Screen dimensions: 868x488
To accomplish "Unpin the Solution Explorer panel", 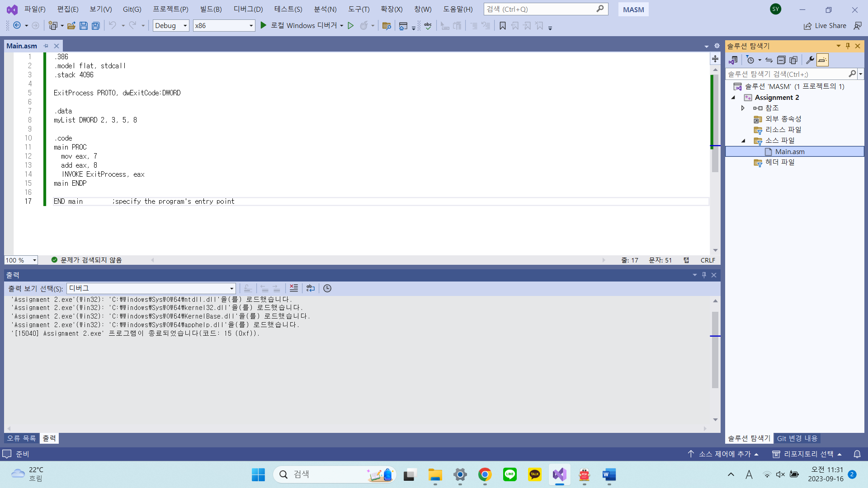I will click(x=847, y=46).
